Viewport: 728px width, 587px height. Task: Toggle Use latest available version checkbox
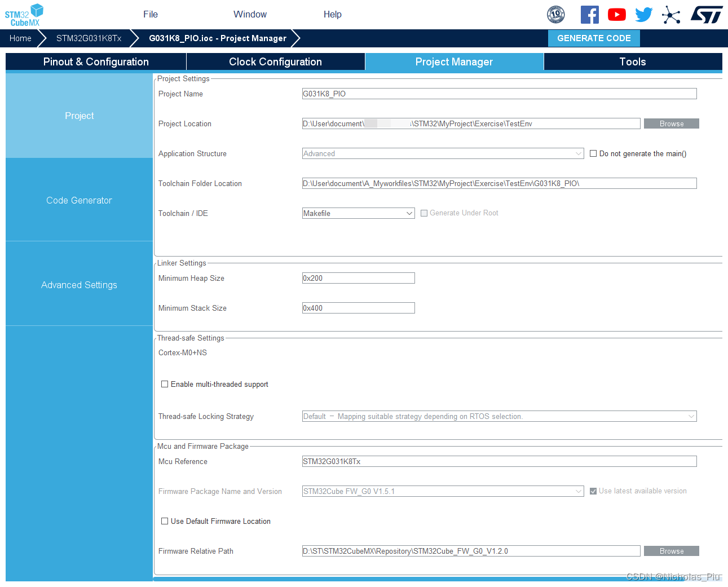coord(593,491)
